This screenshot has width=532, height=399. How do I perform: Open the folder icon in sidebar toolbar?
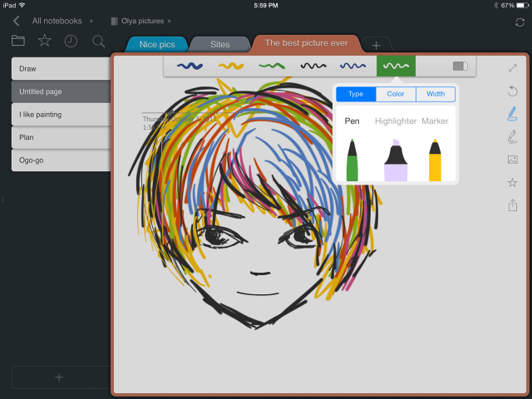click(x=18, y=41)
